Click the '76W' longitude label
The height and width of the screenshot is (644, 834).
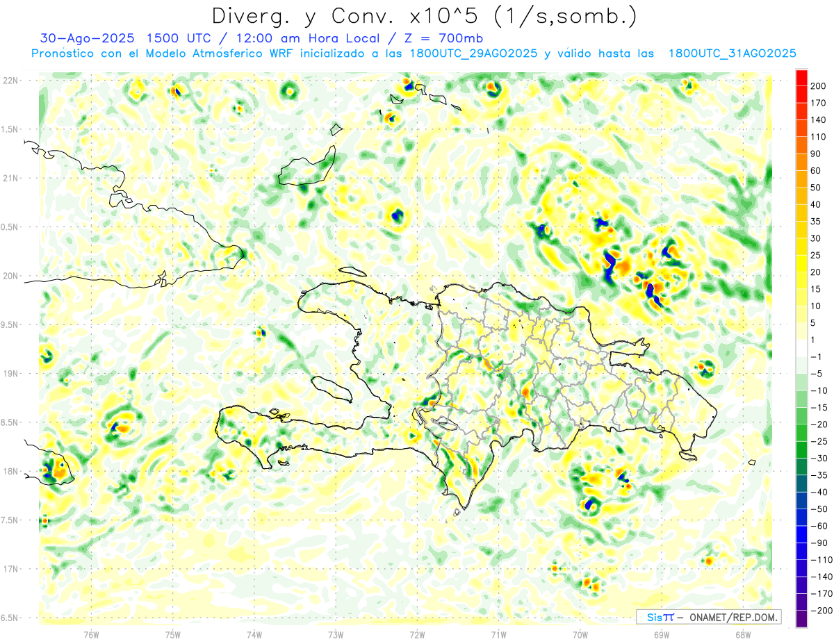(x=91, y=634)
